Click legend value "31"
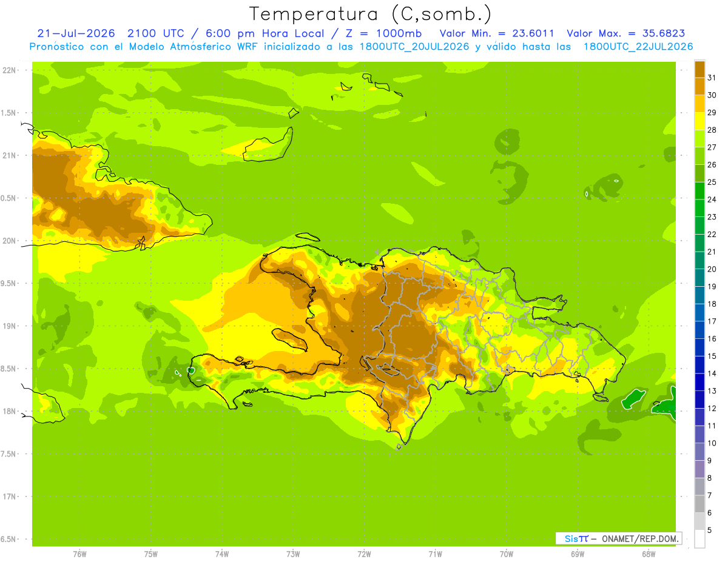728x562 pixels. 712,78
